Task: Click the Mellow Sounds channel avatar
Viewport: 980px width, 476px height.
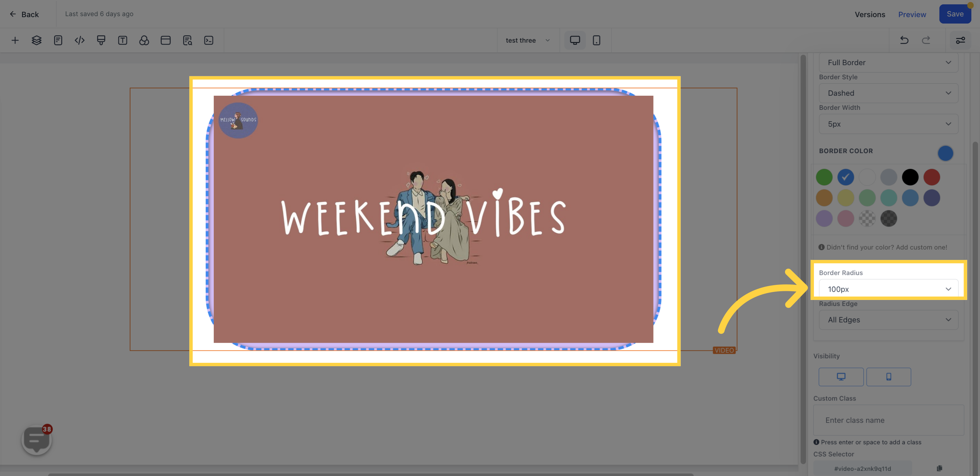Action: click(238, 120)
